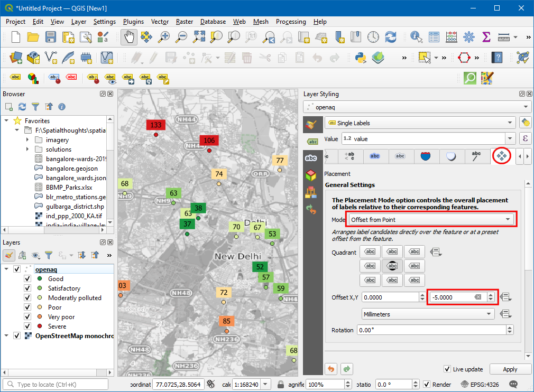This screenshot has height=392, width=534.
Task: Click the Type to locate search box
Action: 56,385
